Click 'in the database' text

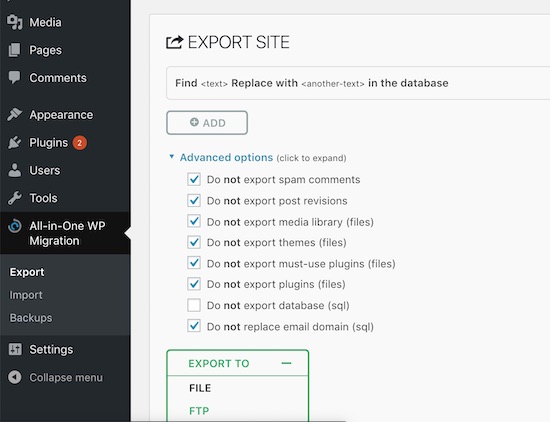pyautogui.click(x=408, y=83)
